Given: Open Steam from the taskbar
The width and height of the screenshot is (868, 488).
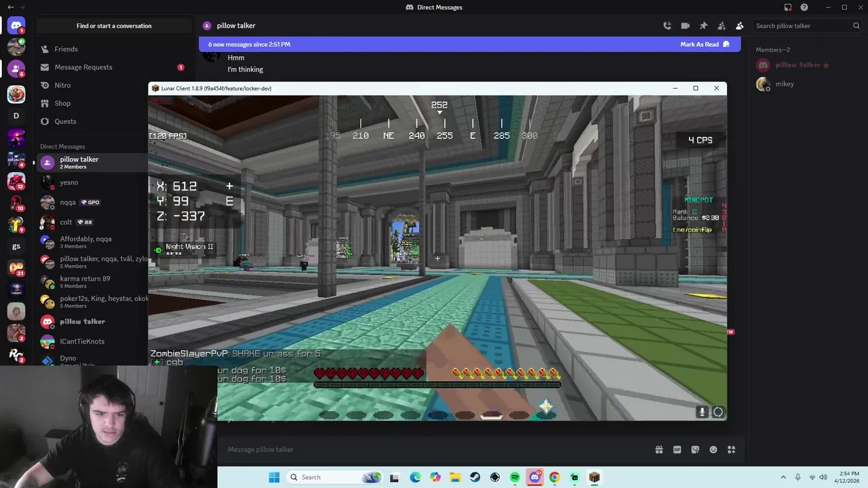Looking at the screenshot, I should click(475, 477).
